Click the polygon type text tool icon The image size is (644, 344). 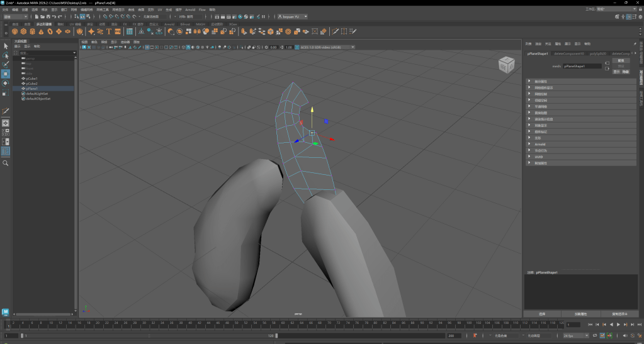(109, 31)
